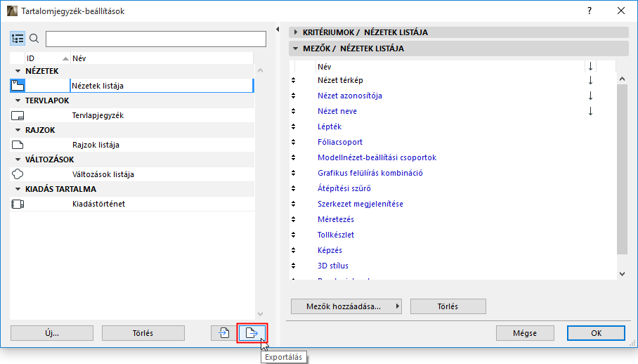Collapse the KIADÁS TARTALMA group
Image resolution: width=638 pixels, height=364 pixels.
(x=18, y=189)
